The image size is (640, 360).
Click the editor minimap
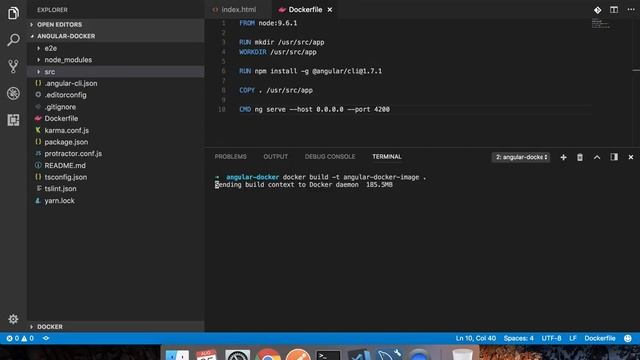pos(601,24)
